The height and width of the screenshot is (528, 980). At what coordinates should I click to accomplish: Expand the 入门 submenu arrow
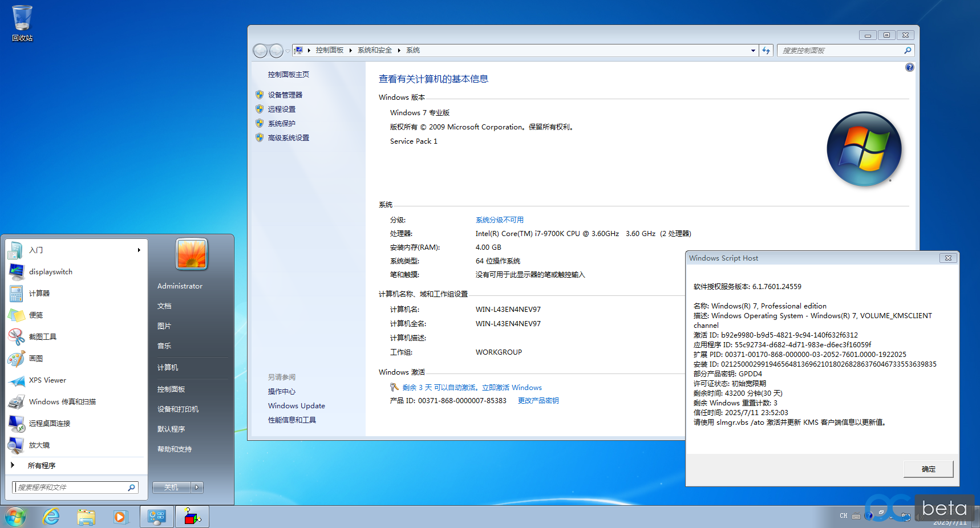click(x=139, y=250)
